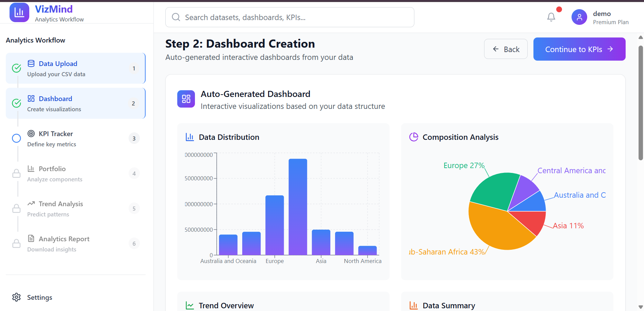
Task: Click the bar chart icon beside Portfolio
Action: coord(31,168)
